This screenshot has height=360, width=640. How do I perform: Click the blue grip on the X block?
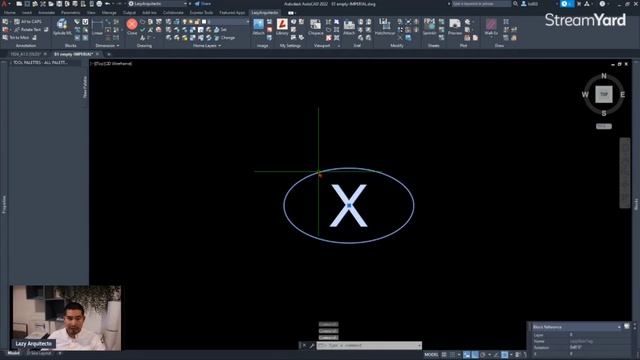349,205
